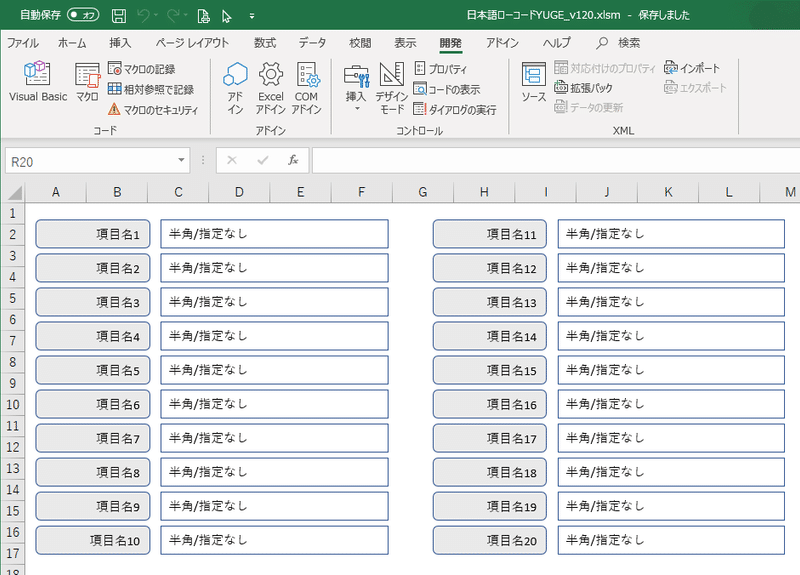Viewport: 800px width, 575px height.
Task: Open the ファイル tab
Action: (22, 43)
